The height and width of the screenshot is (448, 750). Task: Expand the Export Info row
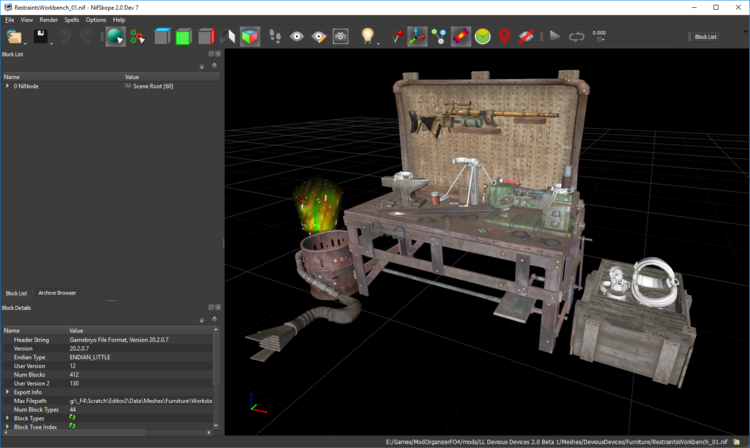pyautogui.click(x=7, y=392)
